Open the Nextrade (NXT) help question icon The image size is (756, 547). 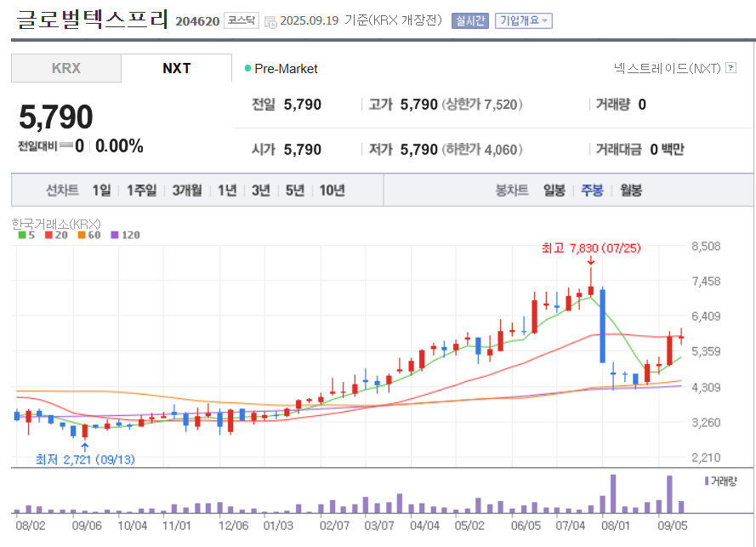[730, 68]
